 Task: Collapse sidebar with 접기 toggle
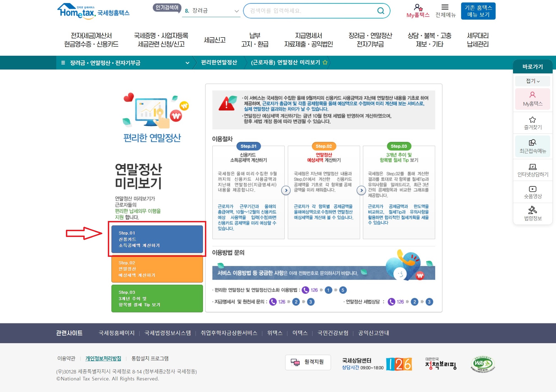533,81
